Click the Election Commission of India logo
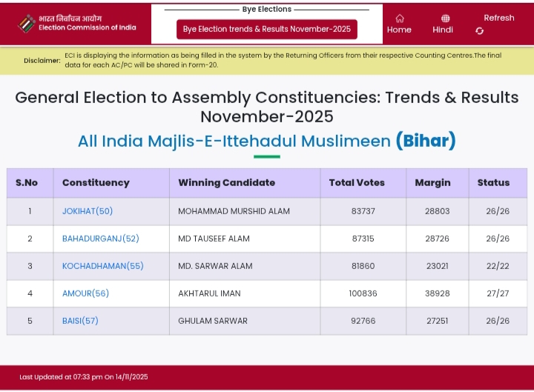Viewport: 534px width, 392px height. tap(27, 23)
